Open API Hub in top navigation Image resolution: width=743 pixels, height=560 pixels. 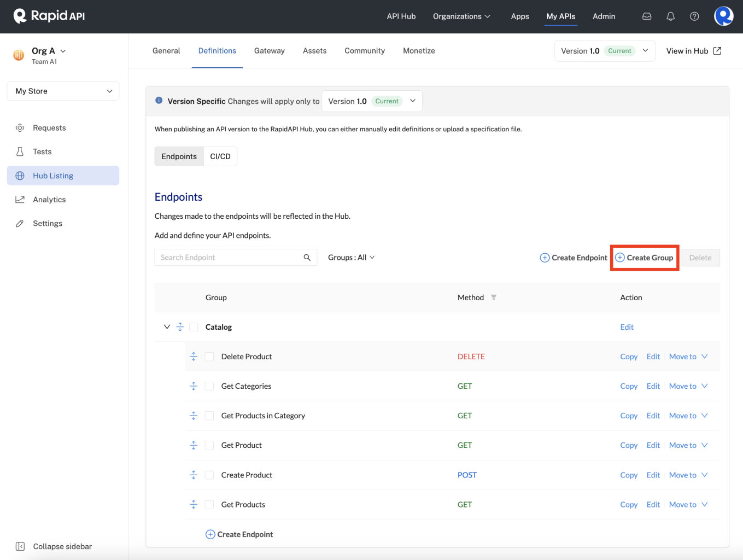click(x=401, y=16)
